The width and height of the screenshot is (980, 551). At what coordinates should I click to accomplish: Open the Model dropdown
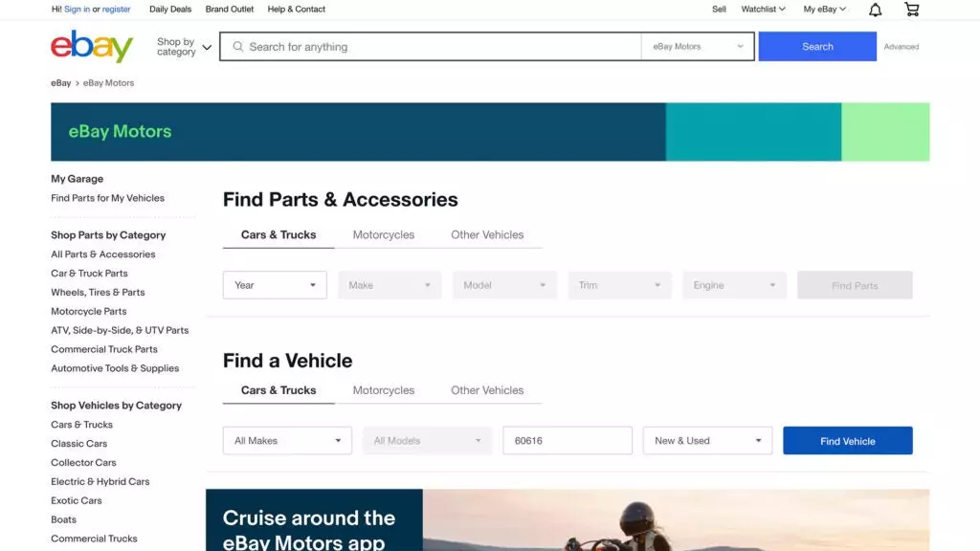coord(504,285)
